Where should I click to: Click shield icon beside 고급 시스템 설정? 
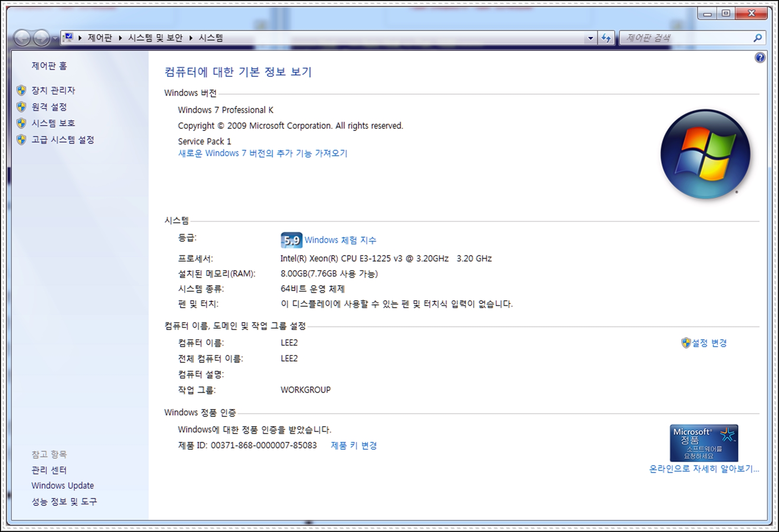tap(21, 140)
